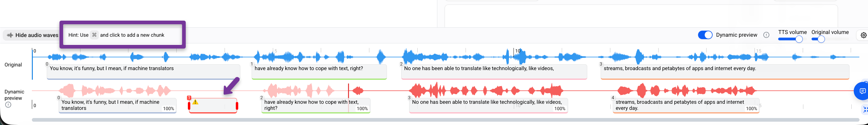
Task: Select original chunk "You know, it's funny"
Action: (144, 72)
